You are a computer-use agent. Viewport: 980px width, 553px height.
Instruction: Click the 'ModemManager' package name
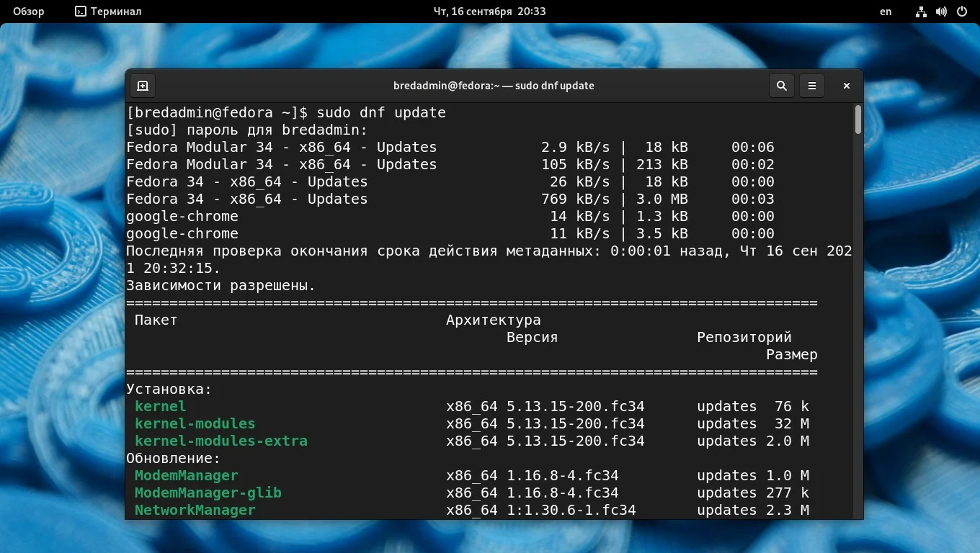click(187, 475)
